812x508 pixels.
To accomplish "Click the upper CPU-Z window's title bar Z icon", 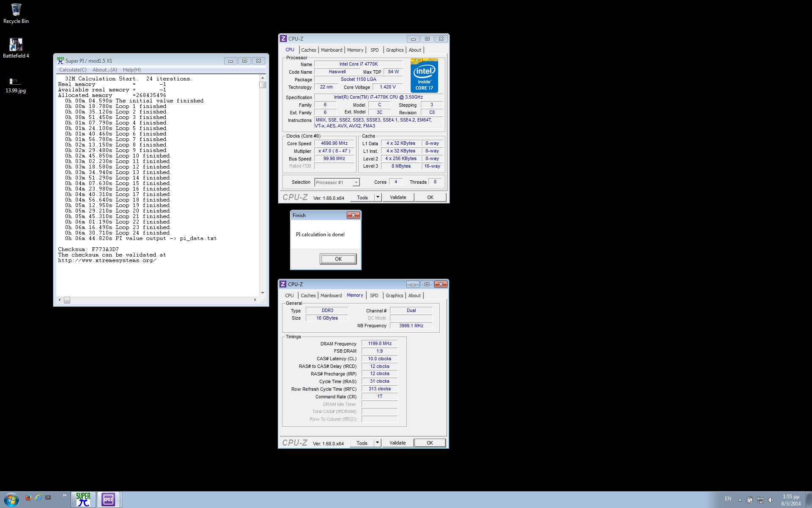I will [x=283, y=39].
